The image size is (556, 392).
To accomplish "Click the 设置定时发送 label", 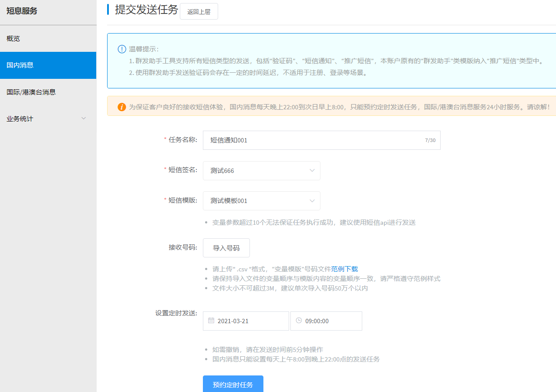I will (x=176, y=313).
